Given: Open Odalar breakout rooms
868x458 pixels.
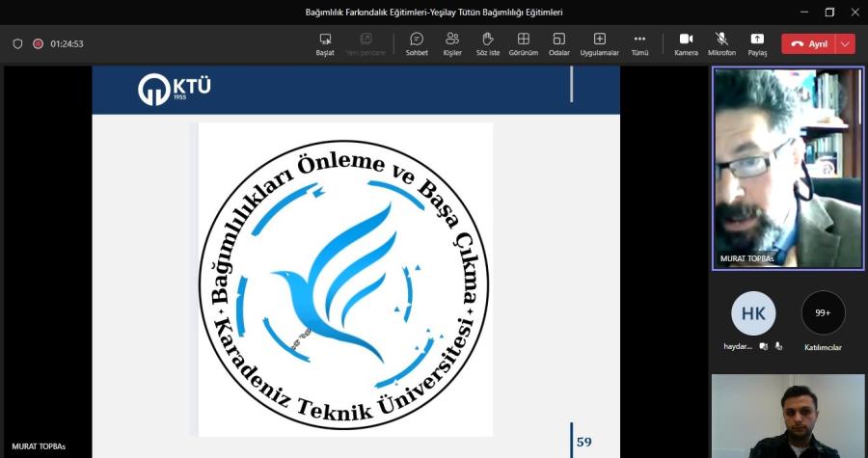Looking at the screenshot, I should click(559, 44).
